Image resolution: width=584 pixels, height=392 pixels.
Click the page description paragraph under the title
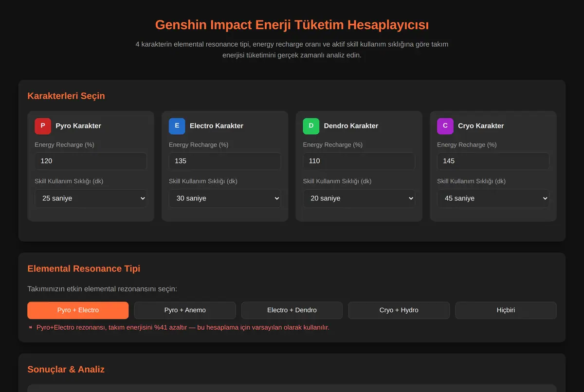click(x=292, y=50)
